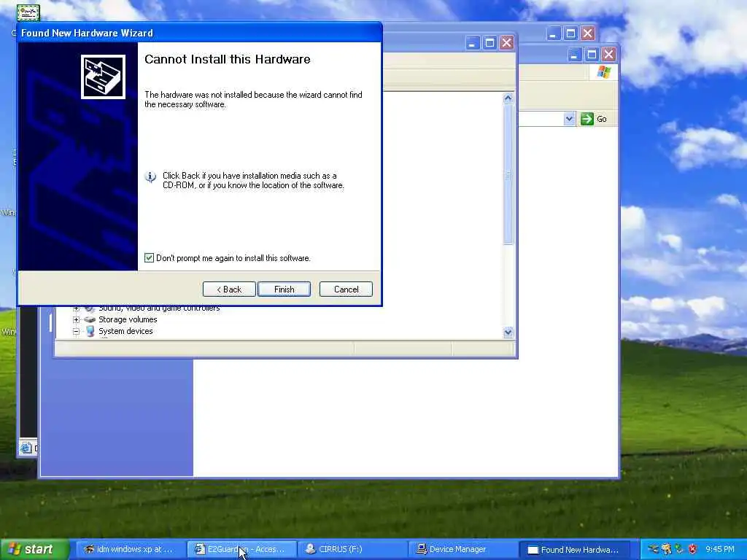Viewport: 747px width, 560px height.
Task: Minimize the Device Manager window
Action: 472,43
